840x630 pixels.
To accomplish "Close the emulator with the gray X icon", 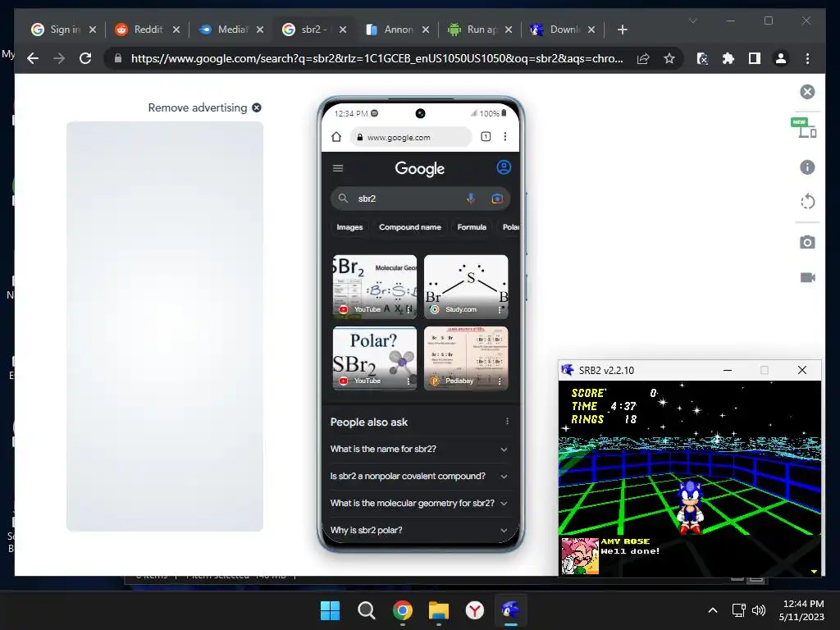I will tap(807, 92).
